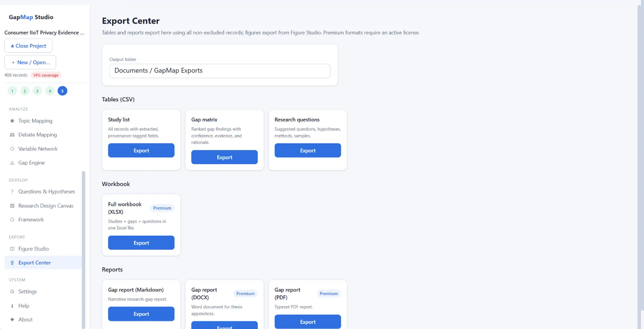The image size is (644, 329).
Task: Click the Debate Mapping sidebar icon
Action: coord(12,135)
